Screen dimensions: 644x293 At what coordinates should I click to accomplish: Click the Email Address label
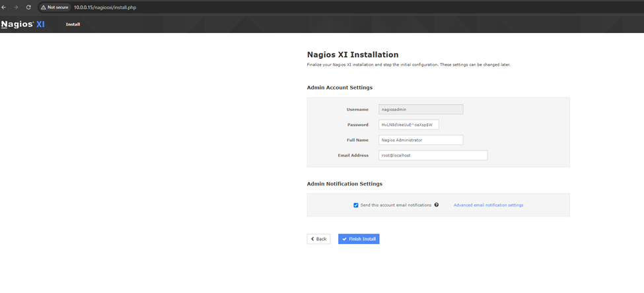pyautogui.click(x=353, y=156)
